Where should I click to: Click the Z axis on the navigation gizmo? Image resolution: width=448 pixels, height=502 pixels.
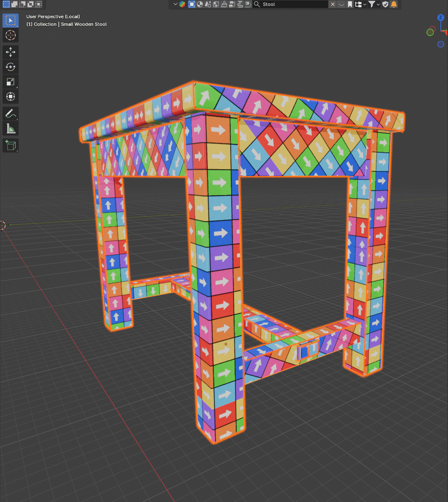pyautogui.click(x=441, y=17)
